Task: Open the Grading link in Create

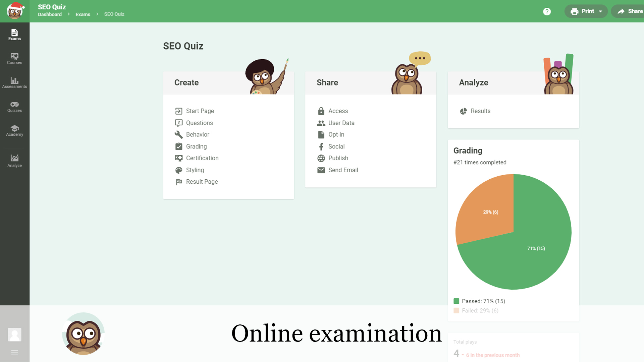Action: coord(196,146)
